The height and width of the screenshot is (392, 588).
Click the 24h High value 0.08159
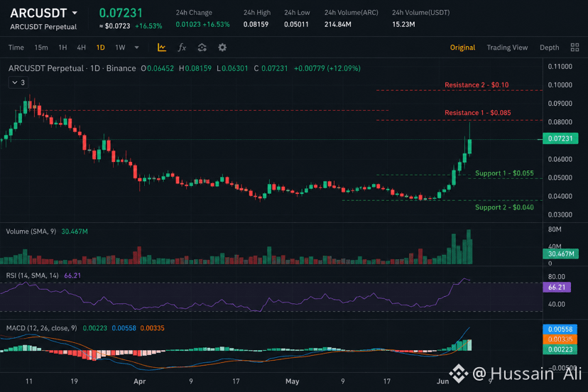256,24
